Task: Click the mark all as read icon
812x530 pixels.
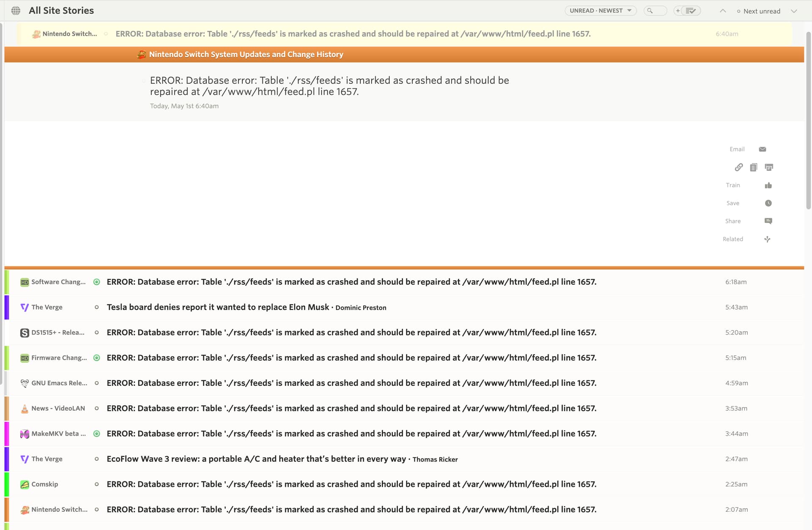Action: pos(691,11)
